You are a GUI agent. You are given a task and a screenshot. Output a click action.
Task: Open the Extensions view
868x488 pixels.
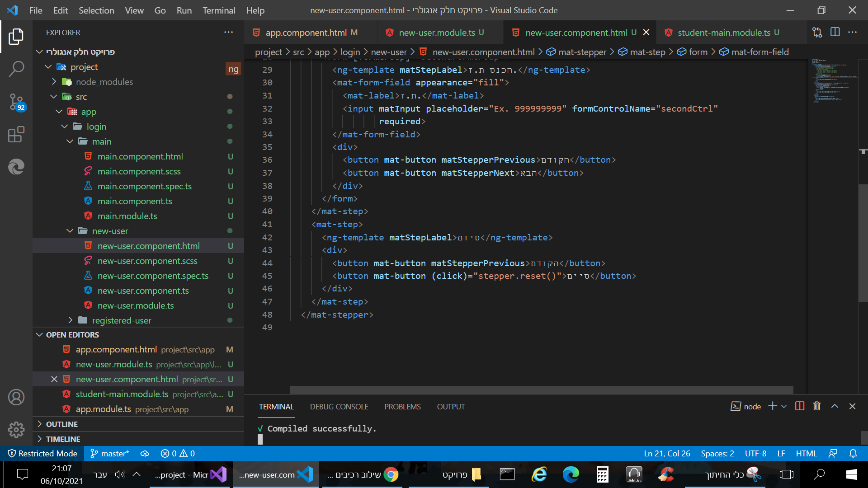click(x=16, y=134)
